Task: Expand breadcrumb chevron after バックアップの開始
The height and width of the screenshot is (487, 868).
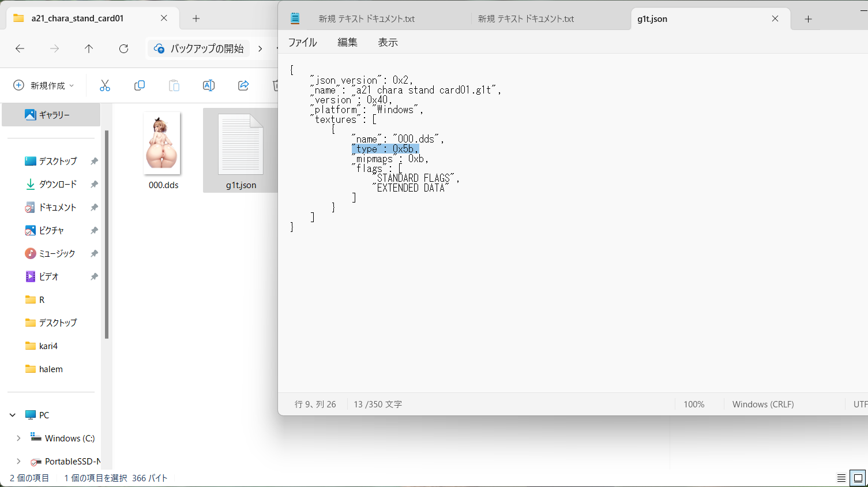Action: pos(260,48)
